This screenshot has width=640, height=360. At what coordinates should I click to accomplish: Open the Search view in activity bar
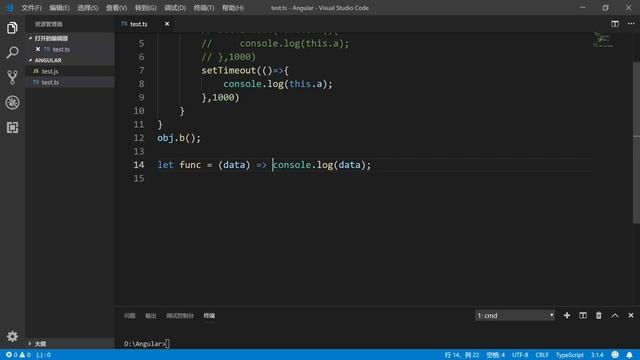[12, 53]
